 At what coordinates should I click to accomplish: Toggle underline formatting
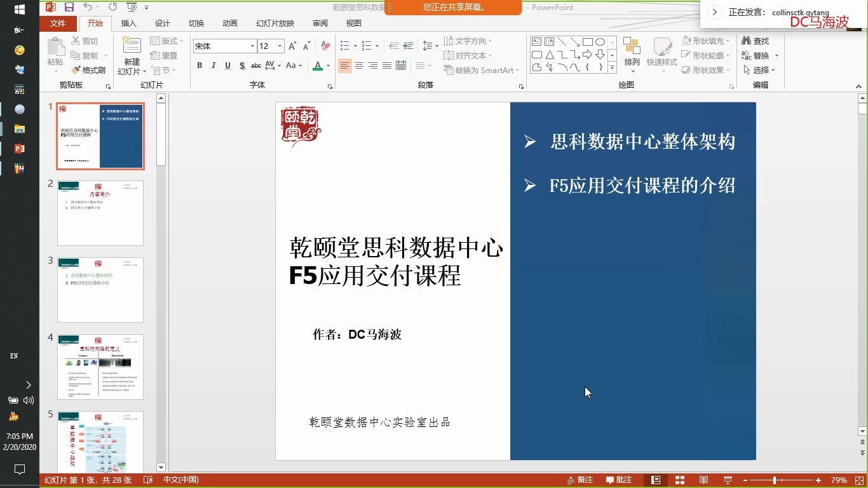point(227,65)
